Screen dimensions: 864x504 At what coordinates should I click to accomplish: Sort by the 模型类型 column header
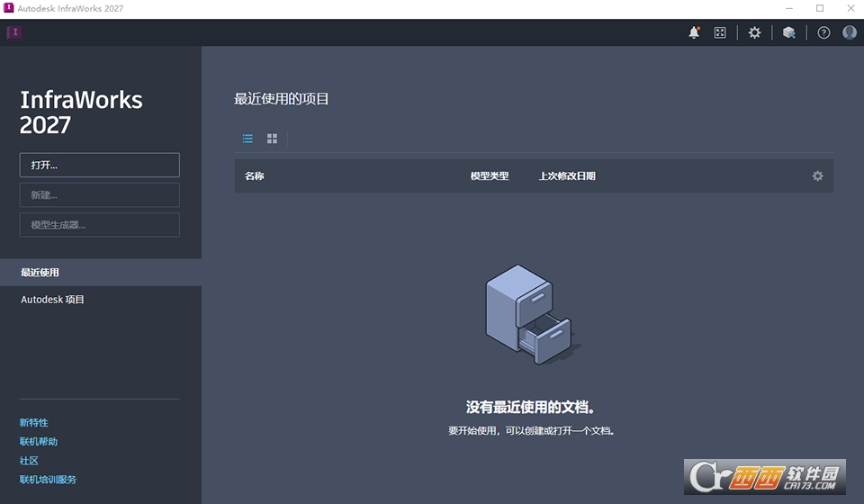click(x=490, y=175)
